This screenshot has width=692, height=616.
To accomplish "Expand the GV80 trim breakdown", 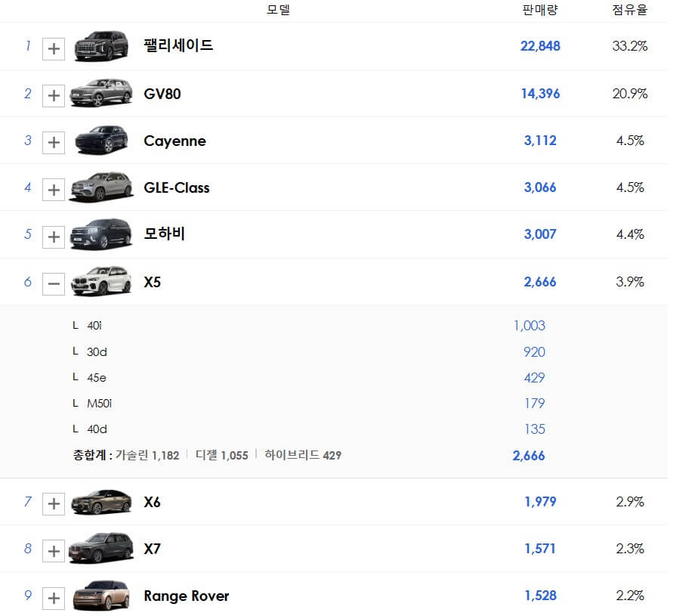I will (x=54, y=94).
